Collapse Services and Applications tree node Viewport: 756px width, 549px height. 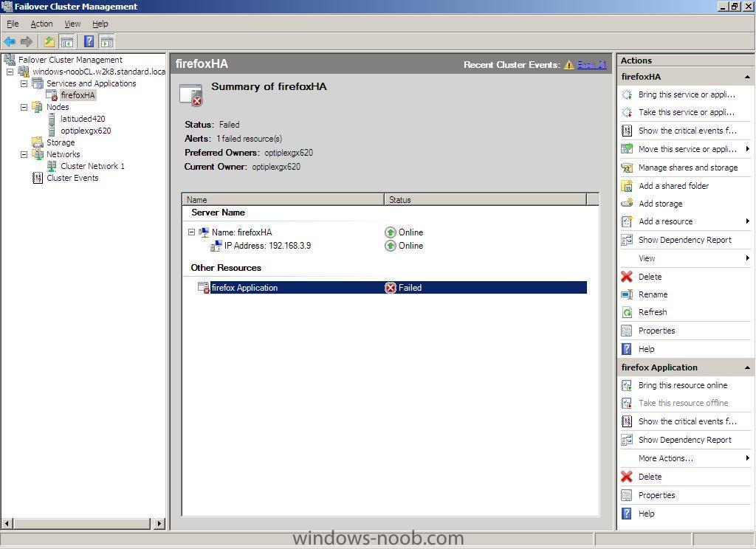tap(24, 83)
